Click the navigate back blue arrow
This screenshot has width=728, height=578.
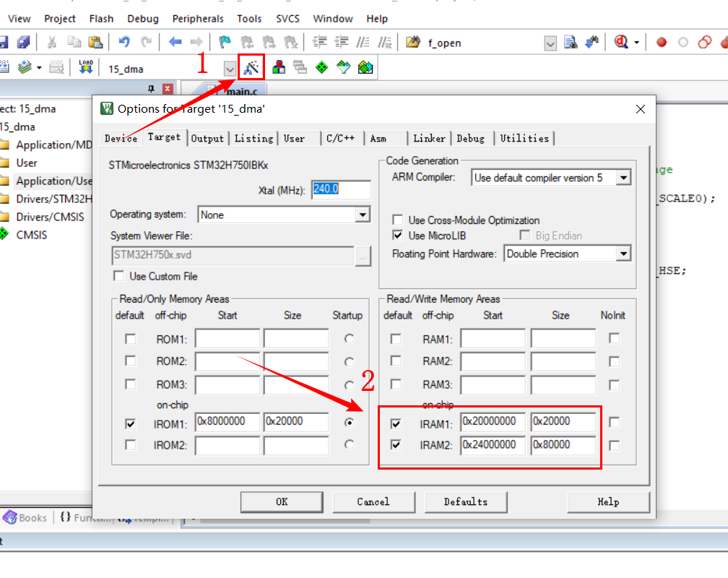(175, 43)
